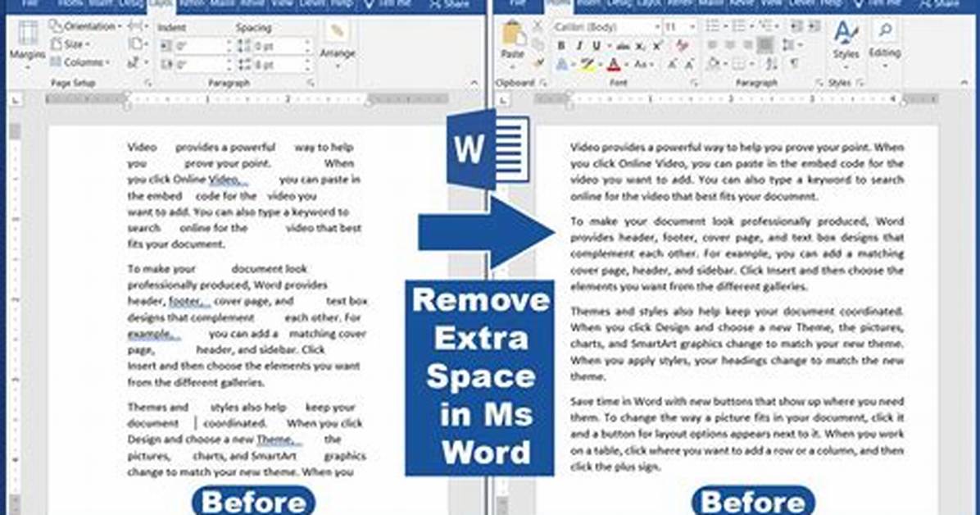The image size is (980, 515).
Task: Click the Cut scissors icon
Action: pos(538,27)
